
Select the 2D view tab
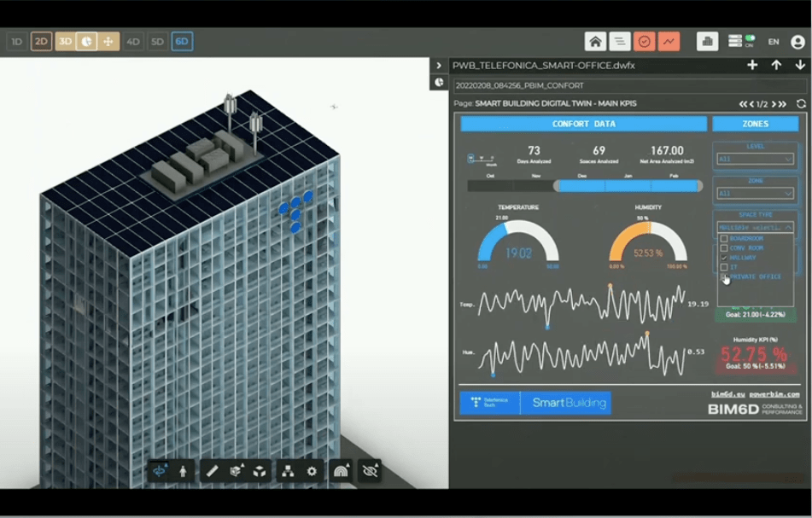click(41, 41)
